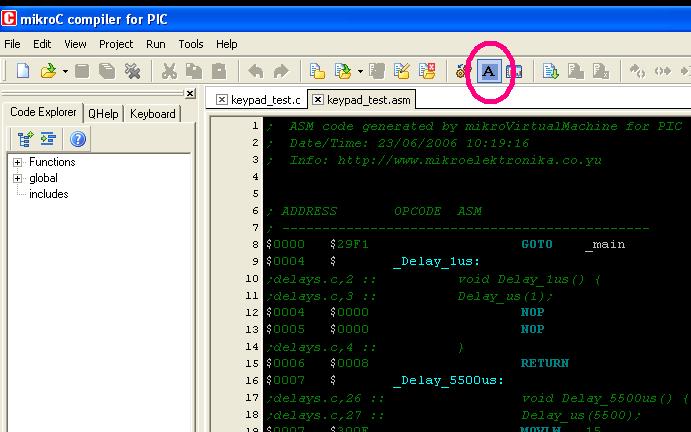Click the Save All icon
The width and height of the screenshot is (691, 432).
[x=107, y=71]
